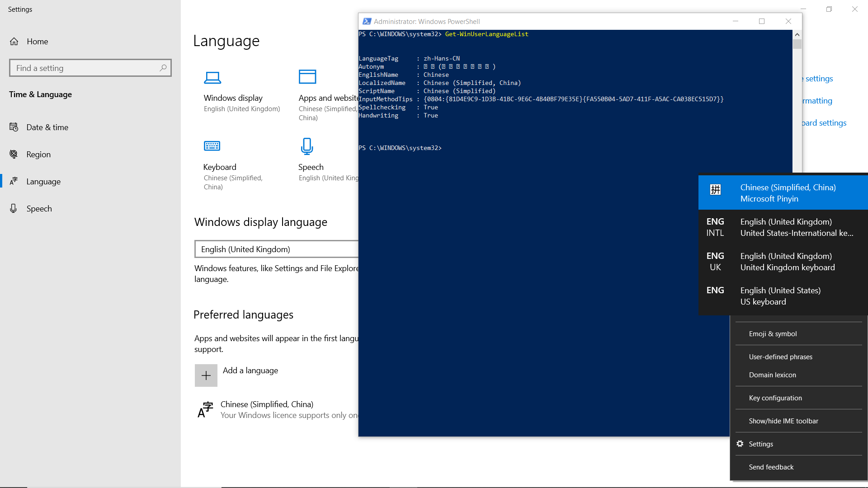The width and height of the screenshot is (868, 488).
Task: Click the PowerShell scrollbar thumb
Action: click(x=797, y=44)
